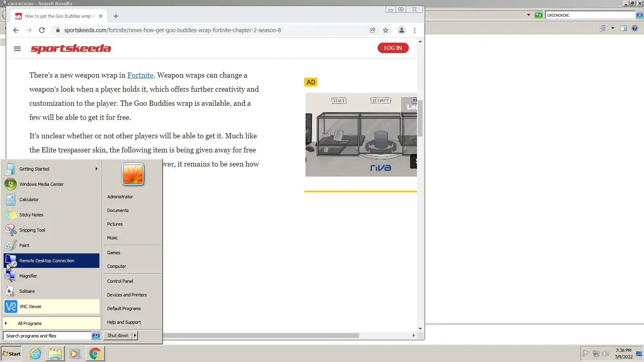Switch to Chrome on the taskbar

[x=95, y=354]
